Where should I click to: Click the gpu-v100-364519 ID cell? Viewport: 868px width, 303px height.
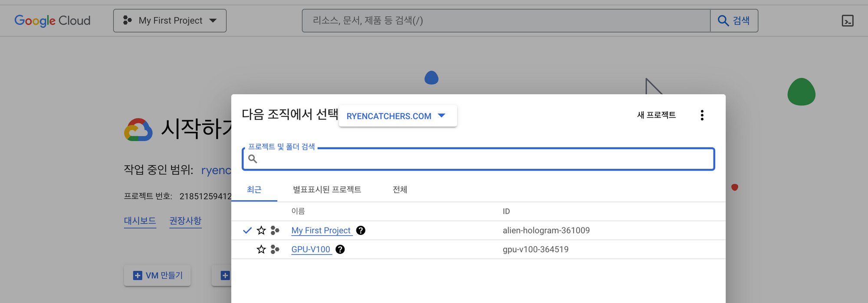point(536,250)
